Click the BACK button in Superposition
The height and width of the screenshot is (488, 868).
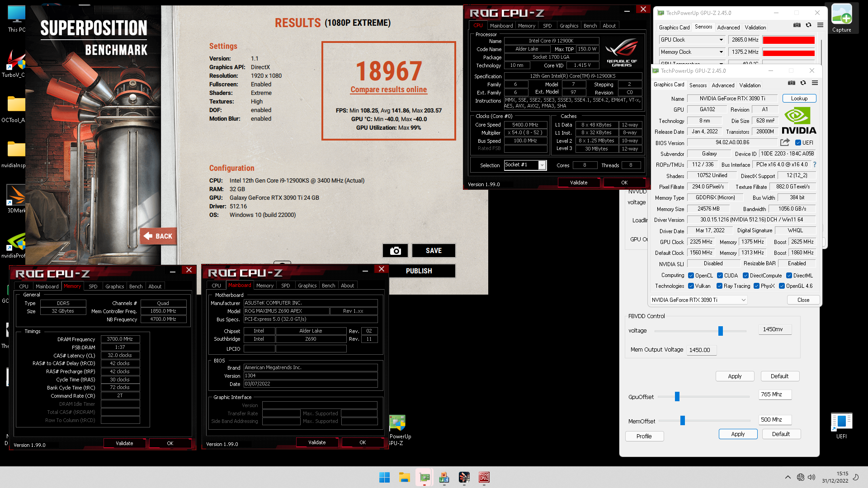click(x=158, y=236)
